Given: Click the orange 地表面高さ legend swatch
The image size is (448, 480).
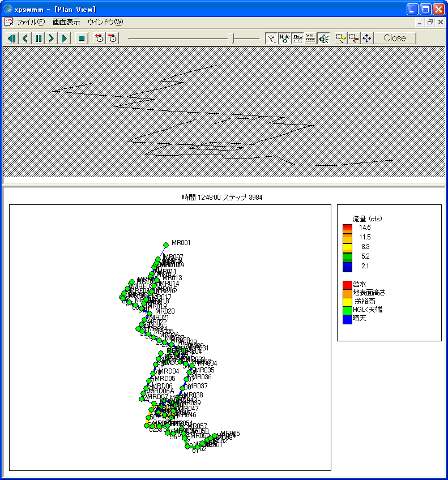Looking at the screenshot, I should click(x=347, y=293).
